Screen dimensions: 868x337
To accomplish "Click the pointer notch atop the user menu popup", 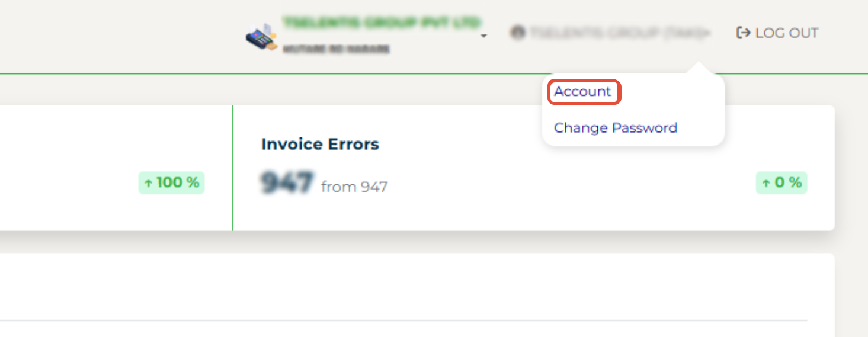I will coord(699,68).
